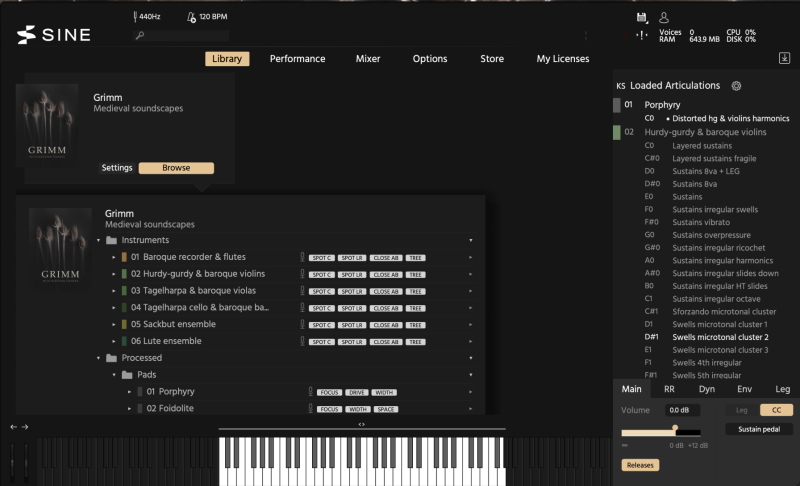Click the metronome 120 BPM icon

click(191, 17)
